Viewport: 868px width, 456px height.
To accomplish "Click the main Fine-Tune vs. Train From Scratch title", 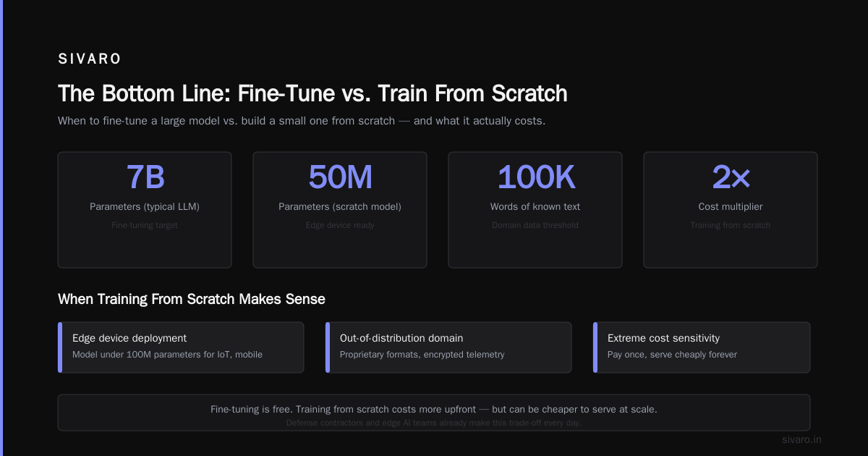I will (312, 94).
